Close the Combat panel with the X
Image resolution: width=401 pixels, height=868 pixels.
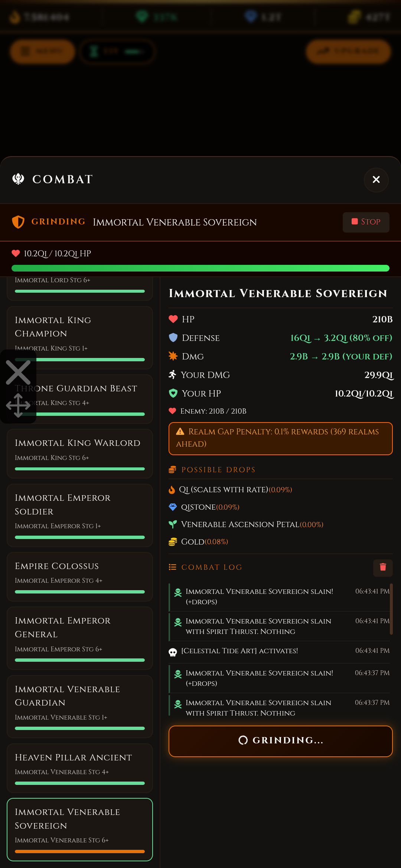point(376,180)
